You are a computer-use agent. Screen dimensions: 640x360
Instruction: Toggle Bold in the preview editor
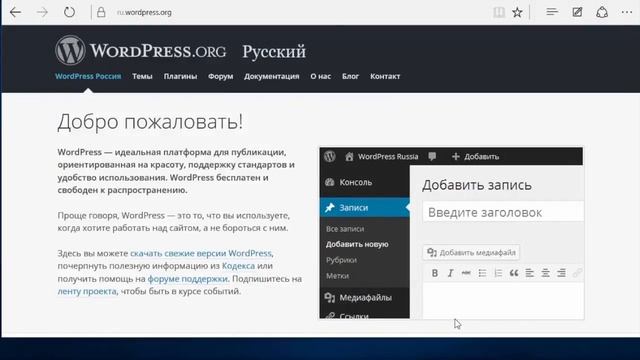pos(435,273)
